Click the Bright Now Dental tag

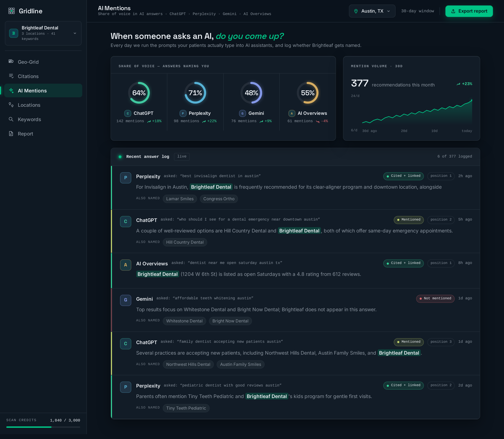230,321
